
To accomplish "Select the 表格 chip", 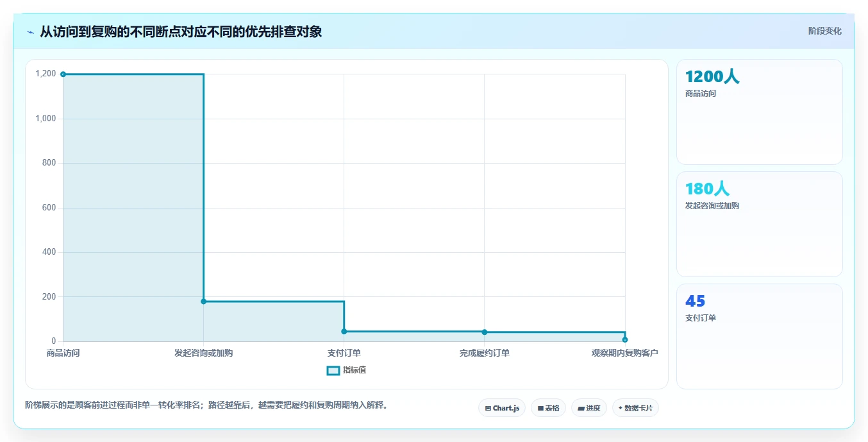I will coord(548,408).
